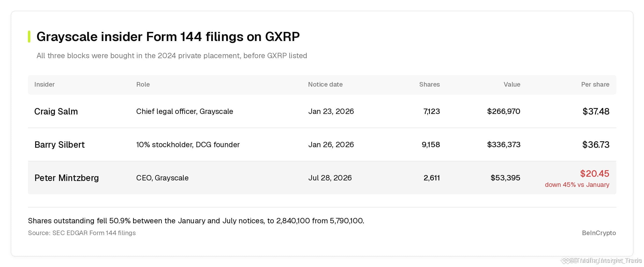Click the $36.73 per share value
This screenshot has width=644, height=267.
[x=596, y=145]
